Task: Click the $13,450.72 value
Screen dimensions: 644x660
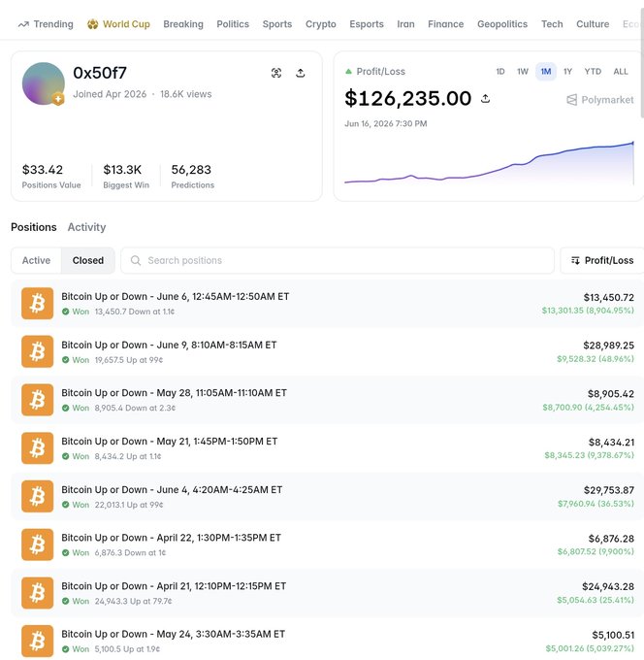Action: pyautogui.click(x=609, y=297)
